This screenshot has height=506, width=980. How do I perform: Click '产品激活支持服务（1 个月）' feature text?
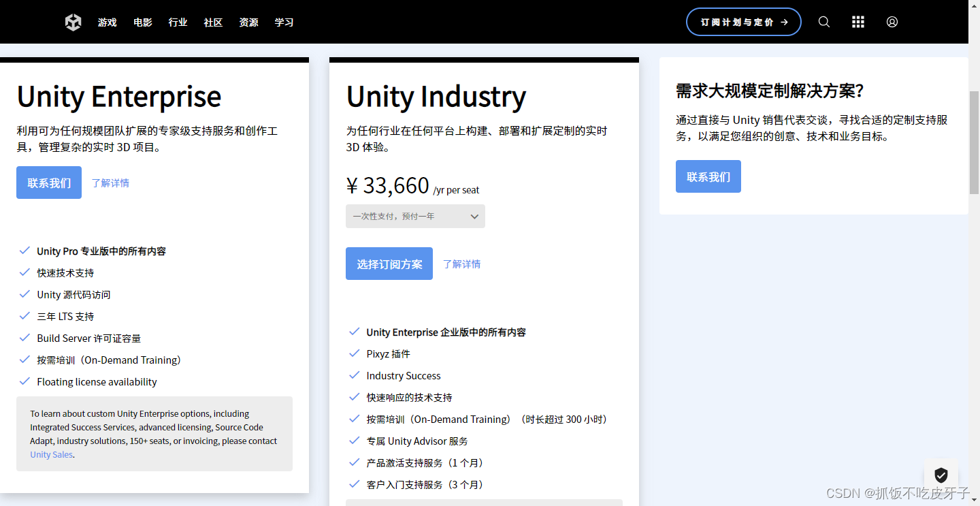[x=427, y=462]
